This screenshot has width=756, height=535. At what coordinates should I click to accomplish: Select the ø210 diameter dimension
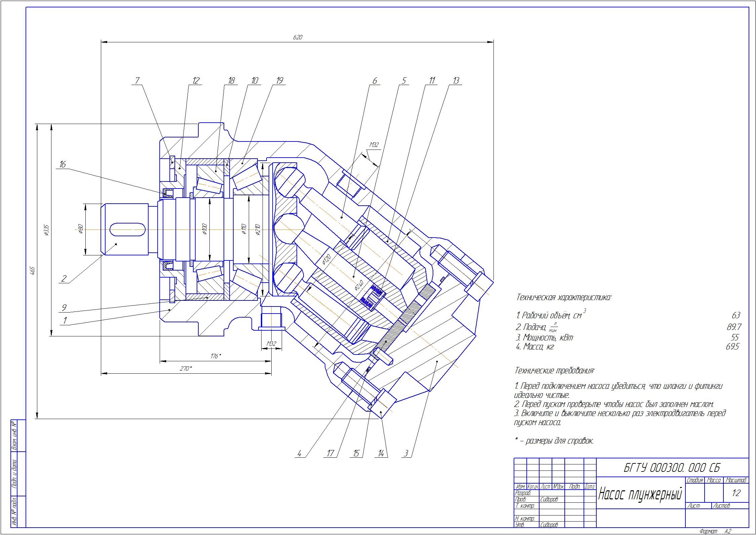[x=258, y=229]
